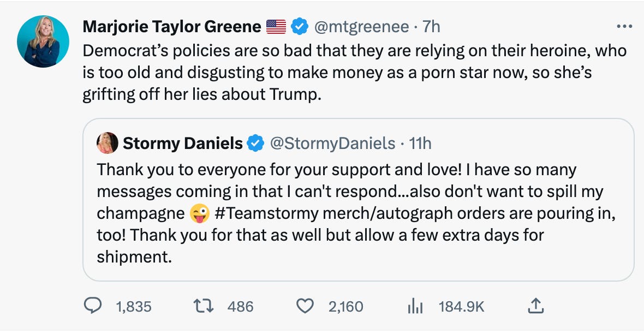This screenshot has width=644, height=334.
Task: Open the view analytics bar chart icon
Action: click(x=415, y=307)
